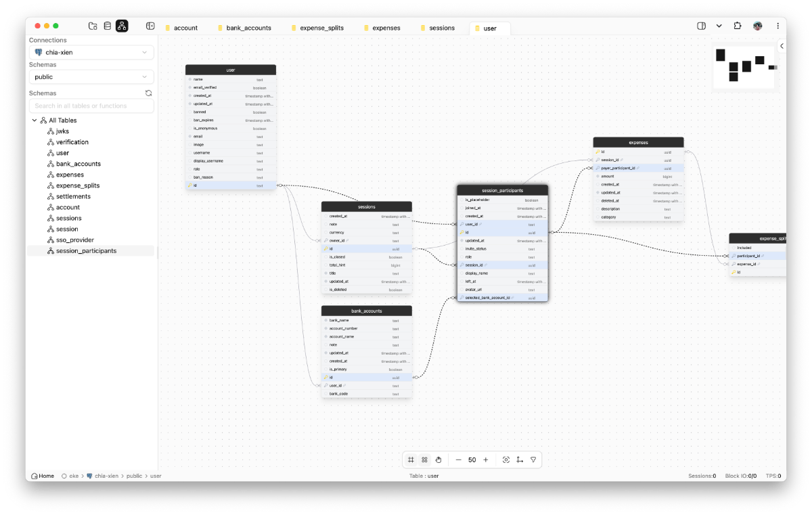Zoom in with the plus button
This screenshot has height=515, width=812.
tap(486, 460)
